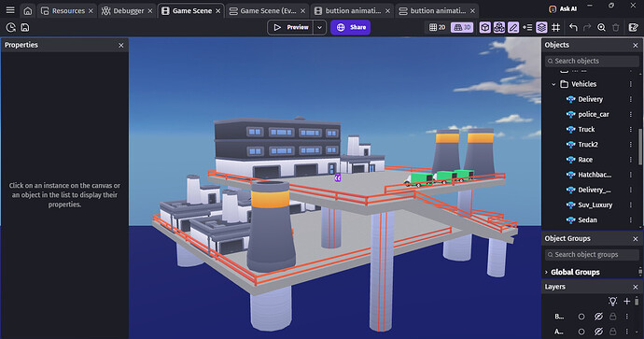Select the Truck object
The width and height of the screenshot is (644, 339).
pyautogui.click(x=586, y=130)
